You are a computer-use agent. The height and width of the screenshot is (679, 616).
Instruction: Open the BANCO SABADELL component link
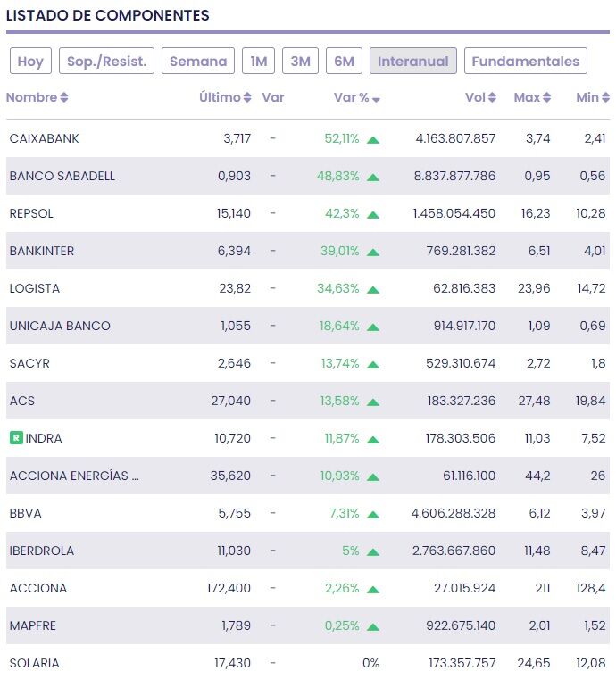tap(62, 177)
